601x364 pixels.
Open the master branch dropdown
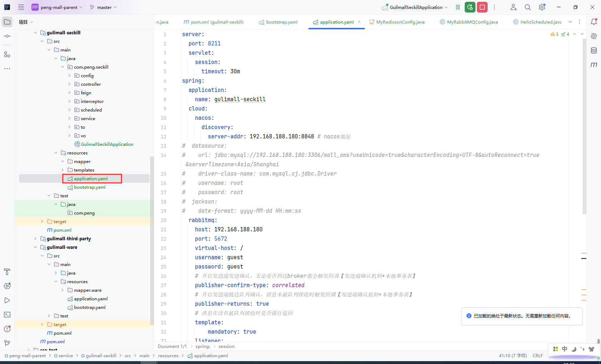tap(103, 7)
